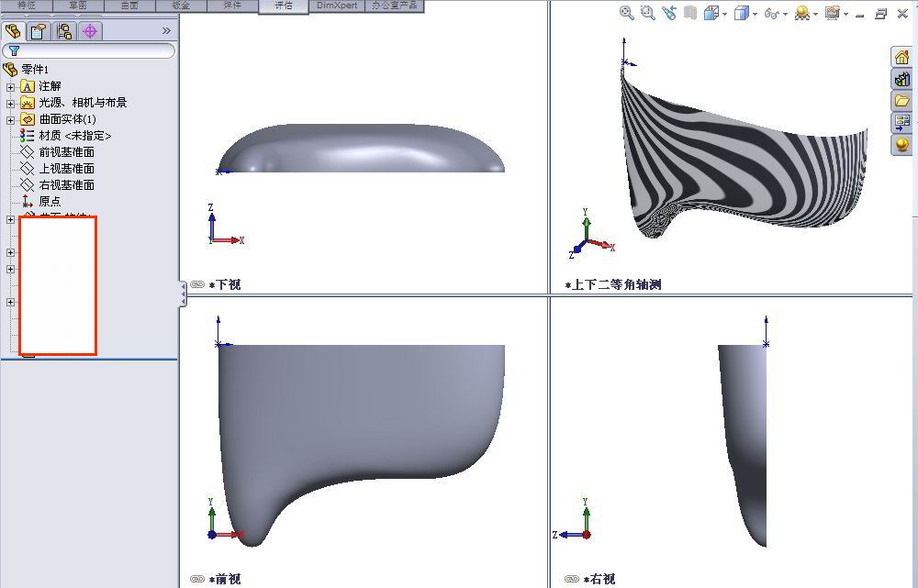The image size is (918, 588).
Task: Open the File Explorer folder icon in task pane
Action: tap(901, 101)
